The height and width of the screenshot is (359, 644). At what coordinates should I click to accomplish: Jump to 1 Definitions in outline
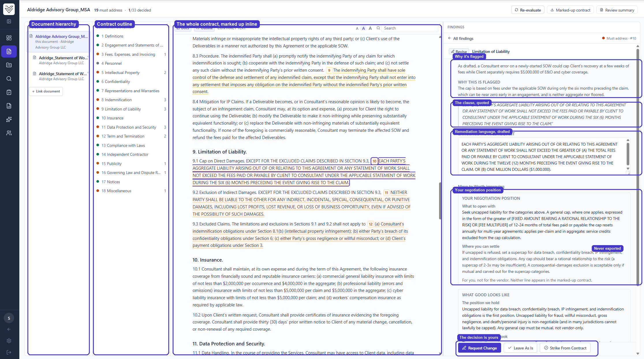tap(131, 36)
